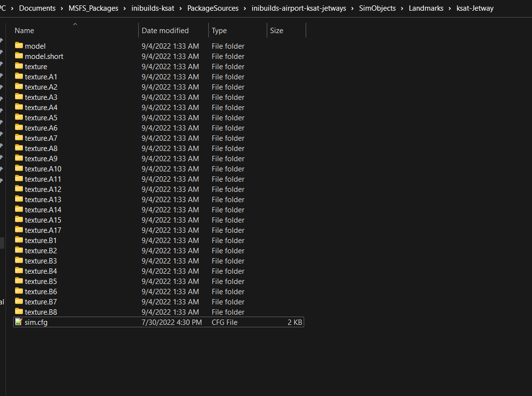
Task: Expand chevron after Landmarks in breadcrumb
Action: [x=450, y=8]
